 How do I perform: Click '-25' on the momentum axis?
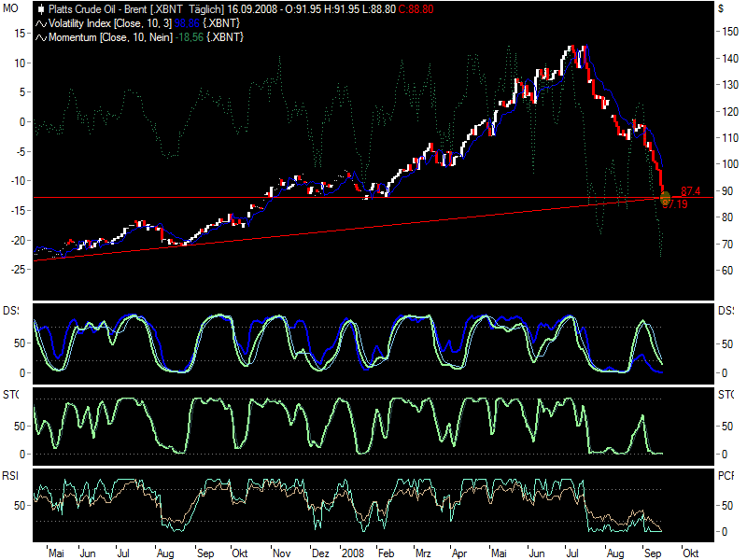(x=18, y=270)
